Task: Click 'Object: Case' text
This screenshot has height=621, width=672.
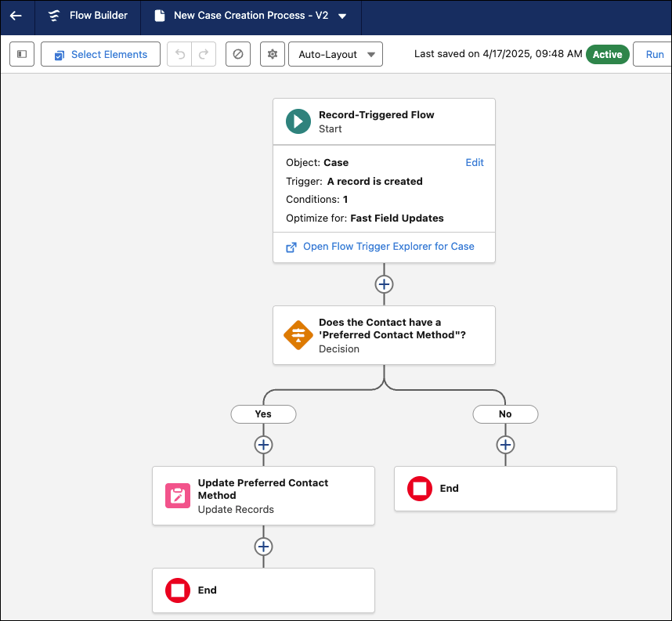Action: [317, 162]
